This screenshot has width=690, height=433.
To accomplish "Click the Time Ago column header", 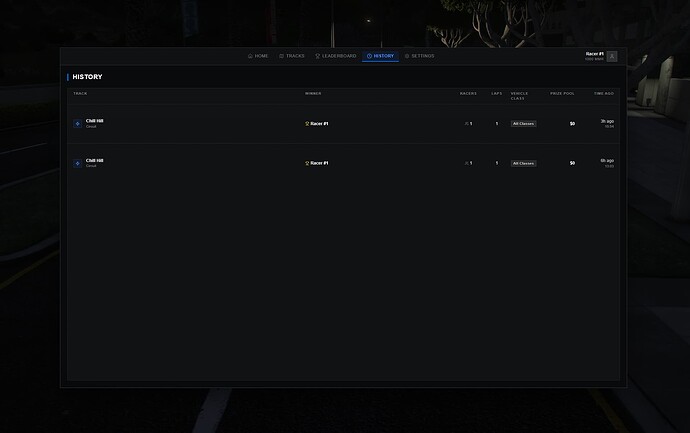I will [604, 93].
